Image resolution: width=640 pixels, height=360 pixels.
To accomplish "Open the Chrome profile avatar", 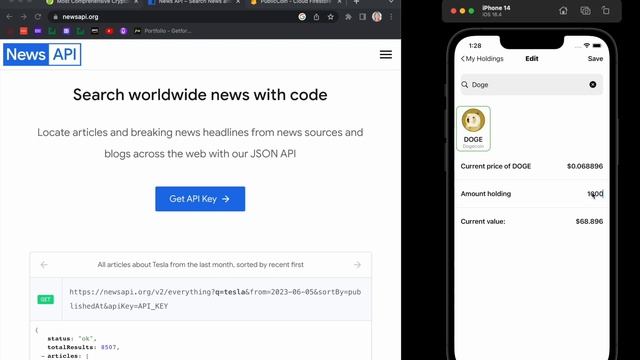I will coord(377,17).
